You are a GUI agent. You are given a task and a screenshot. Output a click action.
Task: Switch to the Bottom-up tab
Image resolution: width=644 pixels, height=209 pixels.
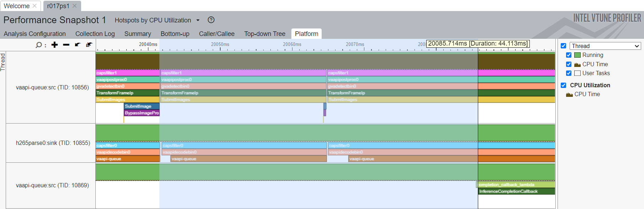click(175, 34)
